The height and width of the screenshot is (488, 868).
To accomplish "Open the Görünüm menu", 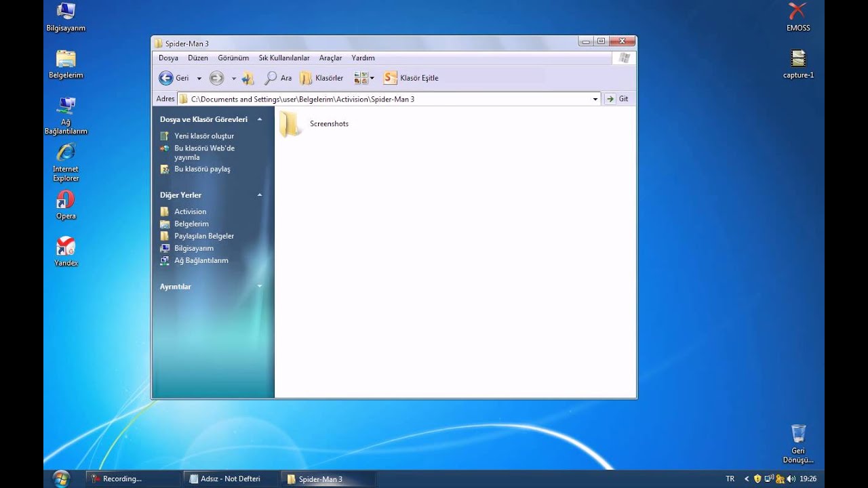I will coord(233,58).
